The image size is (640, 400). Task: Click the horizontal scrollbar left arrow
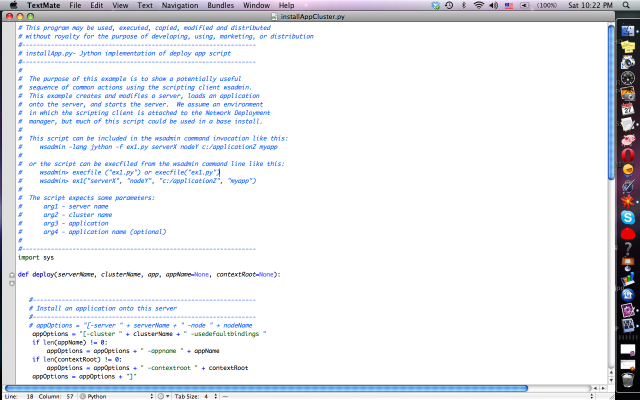pos(595,388)
